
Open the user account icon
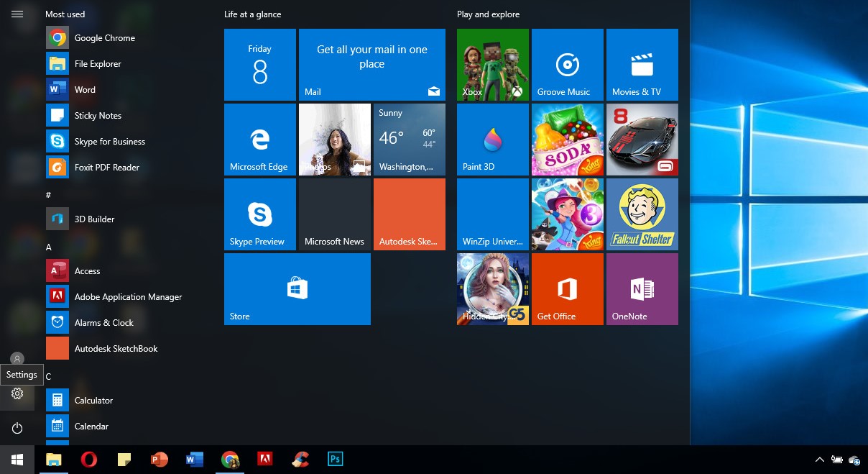pyautogui.click(x=17, y=359)
